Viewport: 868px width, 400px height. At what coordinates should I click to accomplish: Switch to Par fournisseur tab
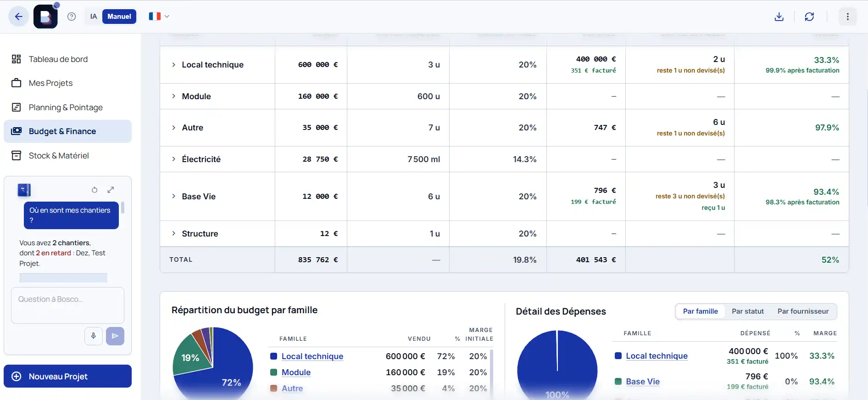pyautogui.click(x=803, y=311)
